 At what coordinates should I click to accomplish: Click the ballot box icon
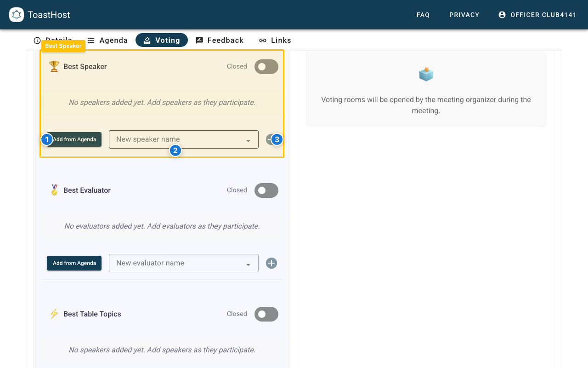[x=426, y=74]
